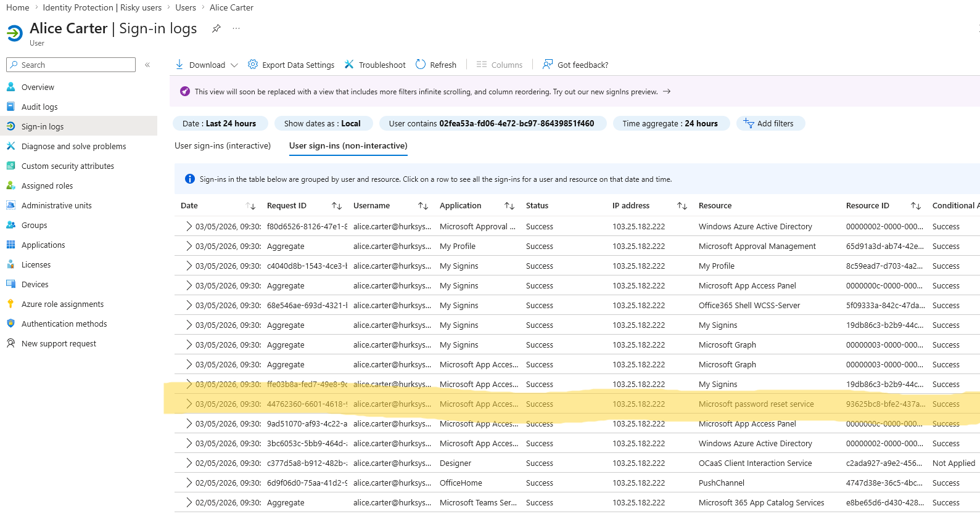Expand the OCaaS Client Interaction Service row

pos(189,463)
